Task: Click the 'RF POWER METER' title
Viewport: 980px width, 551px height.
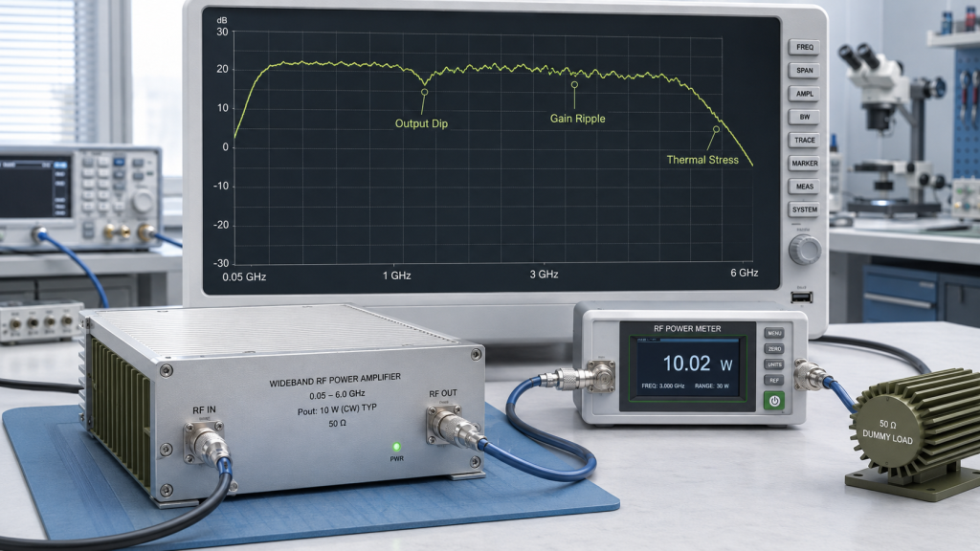Action: tap(687, 329)
